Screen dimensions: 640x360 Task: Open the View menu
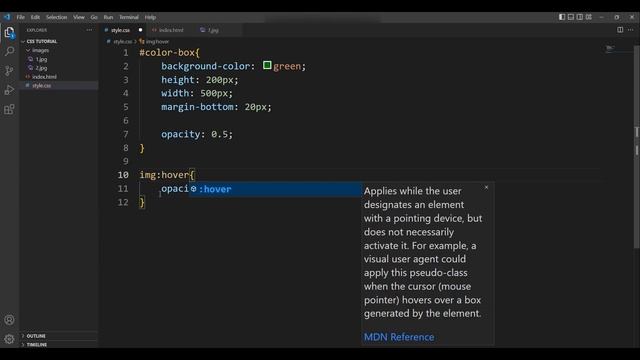point(79,17)
